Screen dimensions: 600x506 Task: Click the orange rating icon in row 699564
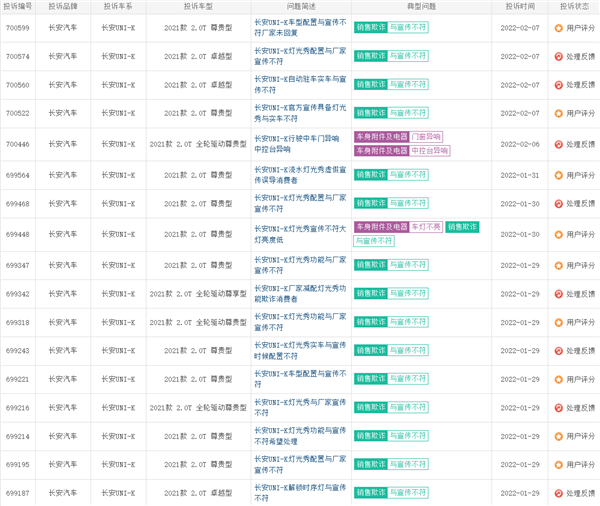(x=559, y=175)
